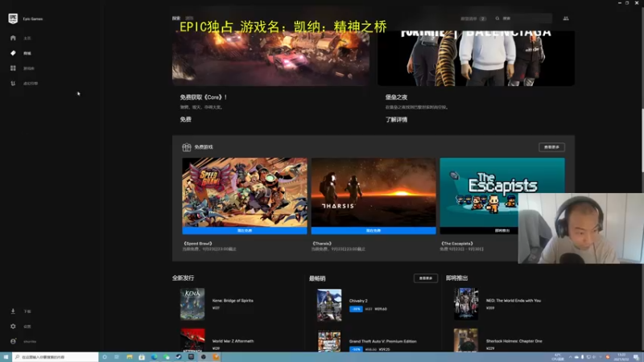Click the Windows taskbar search box
Viewport: 644px width, 362px height.
point(56,357)
